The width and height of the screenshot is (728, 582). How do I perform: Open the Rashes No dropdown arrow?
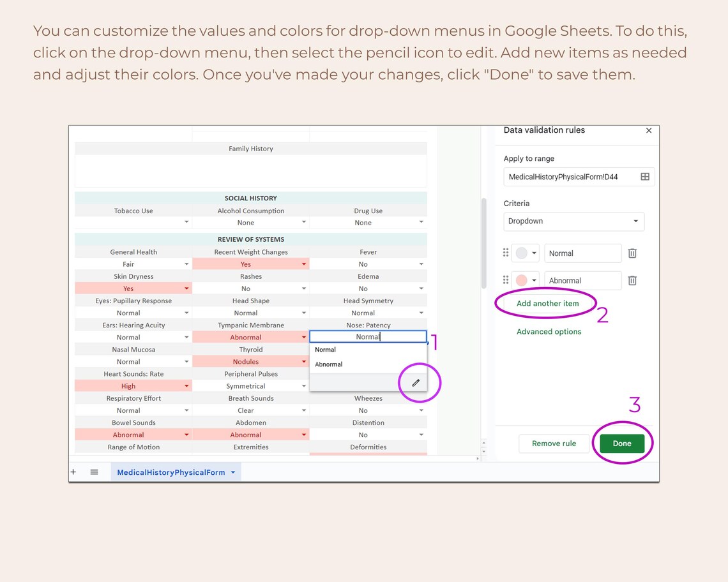coord(304,288)
